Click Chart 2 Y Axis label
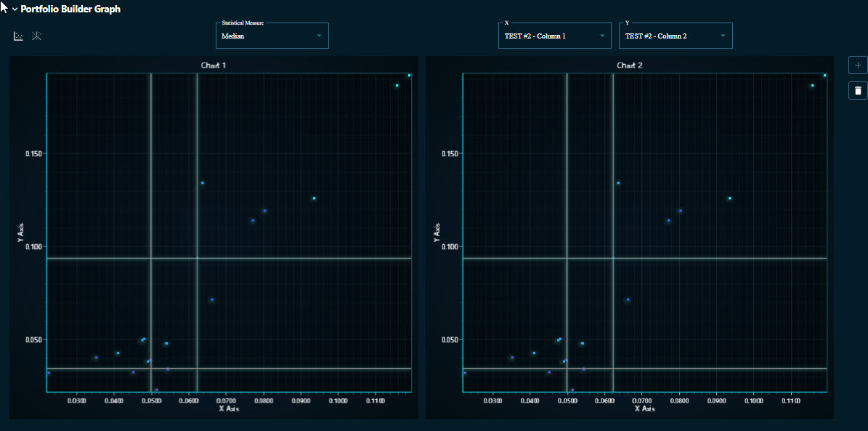 coord(437,233)
